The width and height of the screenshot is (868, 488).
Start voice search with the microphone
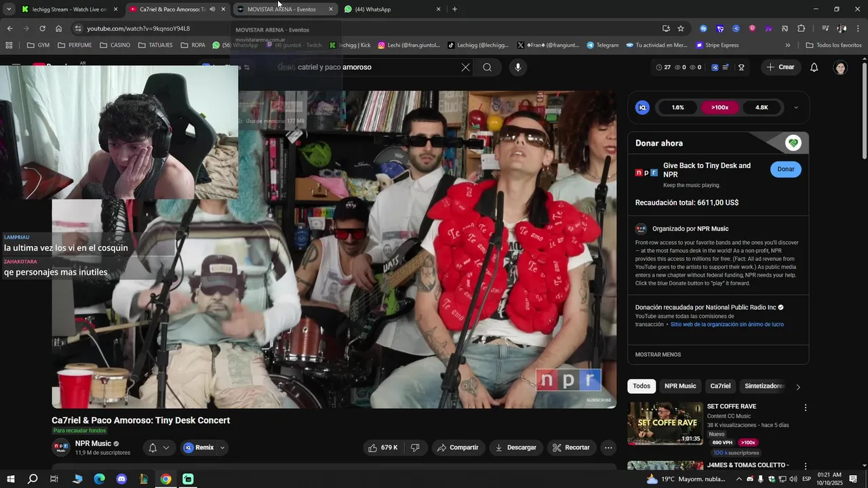point(518,67)
